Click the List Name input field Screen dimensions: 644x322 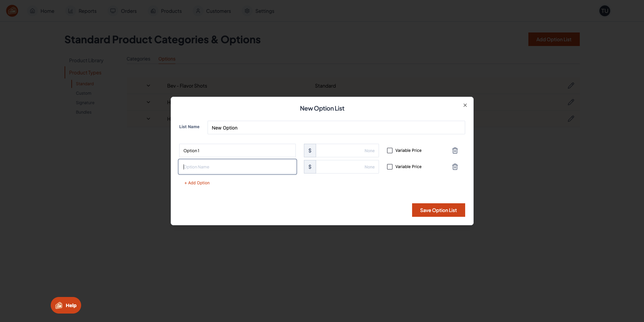[336, 128]
